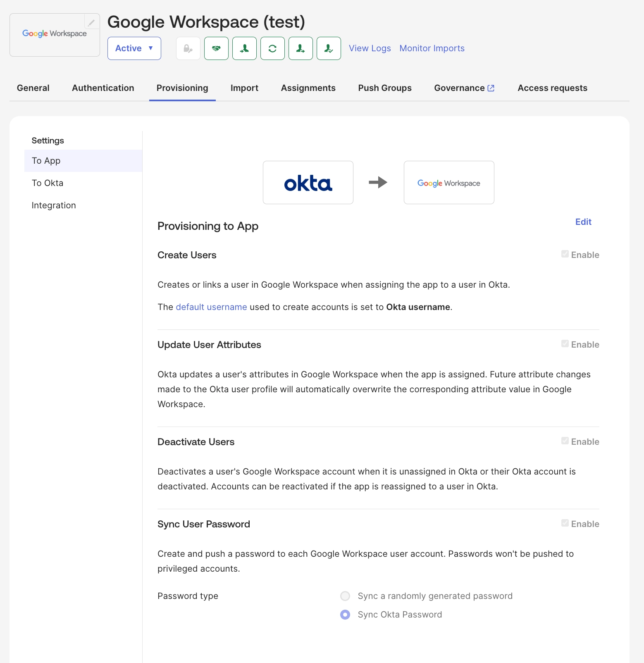Go to the Import tab
This screenshot has width=644, height=663.
(244, 88)
